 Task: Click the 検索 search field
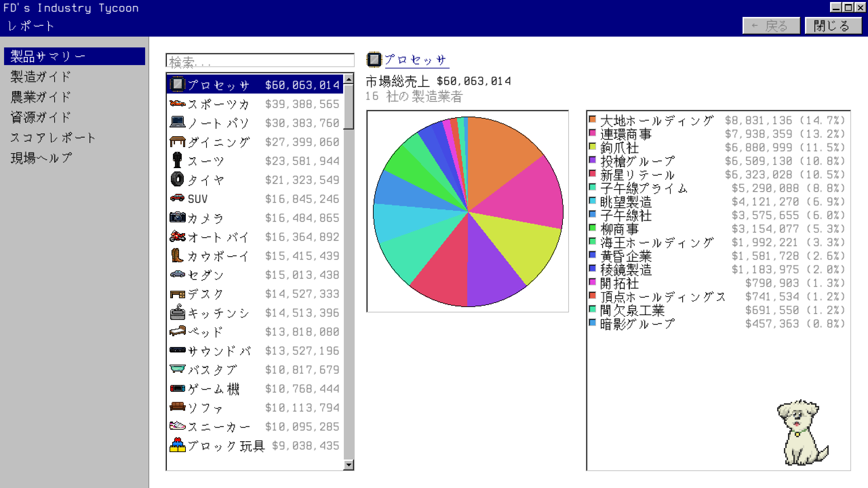[260, 61]
